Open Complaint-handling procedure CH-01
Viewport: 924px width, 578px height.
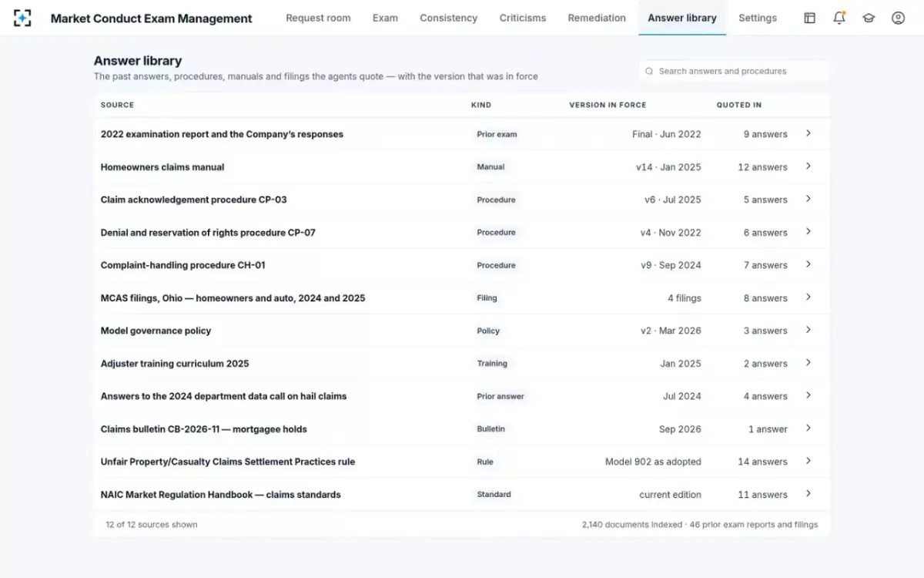(x=182, y=265)
